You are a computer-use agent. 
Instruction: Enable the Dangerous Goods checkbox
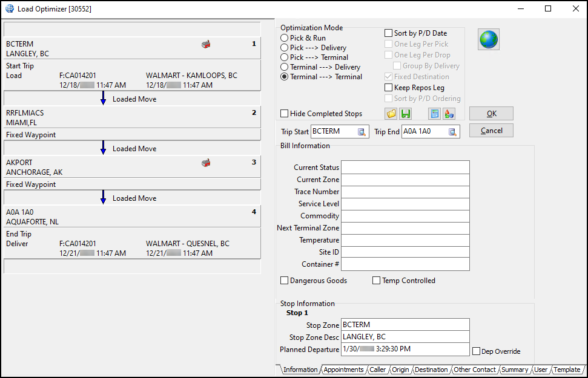coord(285,280)
